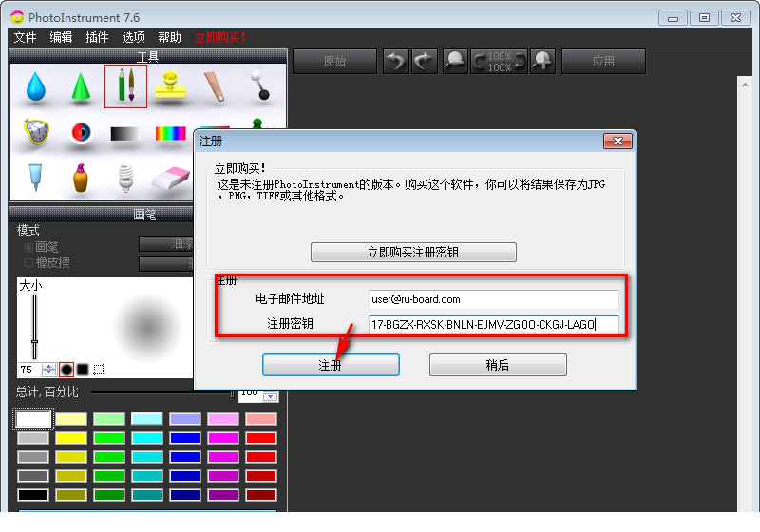Viewport: 760px width, 532px height.
Task: Click the red 立即购买! menu item
Action: (220, 37)
